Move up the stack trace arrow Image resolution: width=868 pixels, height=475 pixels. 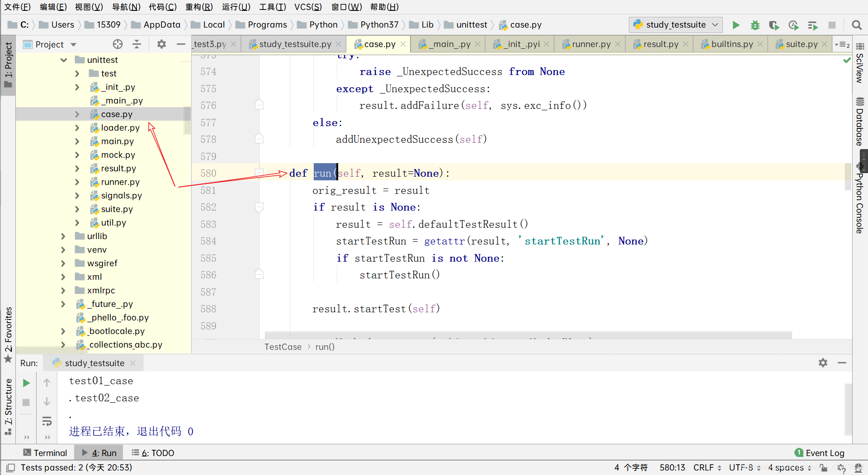(x=47, y=383)
